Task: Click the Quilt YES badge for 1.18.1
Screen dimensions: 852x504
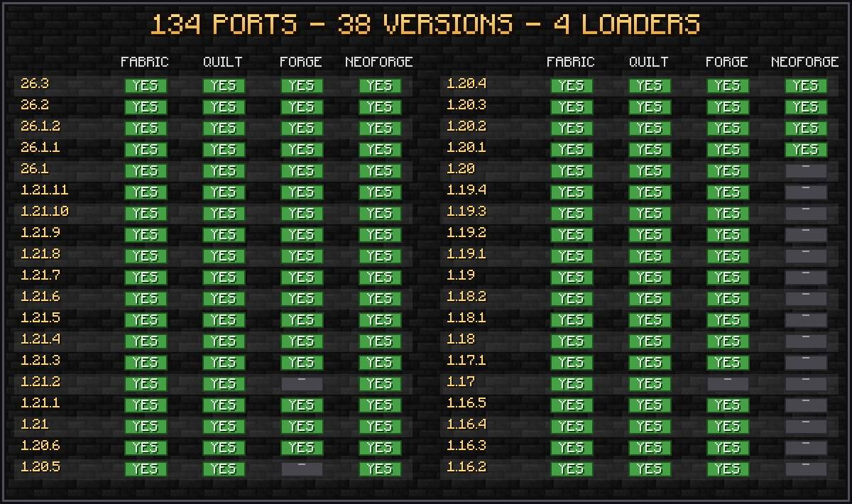Action: coord(650,320)
